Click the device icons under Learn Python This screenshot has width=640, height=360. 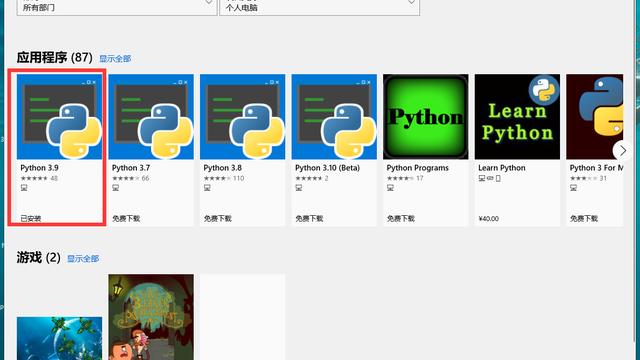pyautogui.click(x=489, y=178)
